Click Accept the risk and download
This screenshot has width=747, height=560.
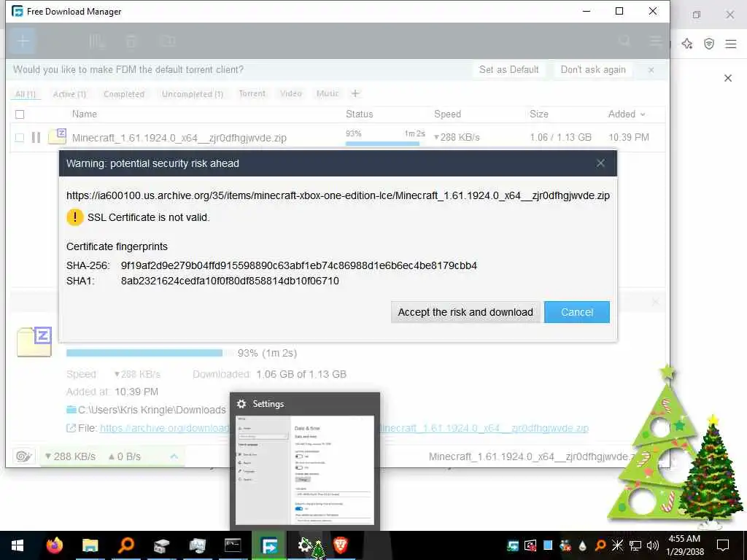coord(465,312)
